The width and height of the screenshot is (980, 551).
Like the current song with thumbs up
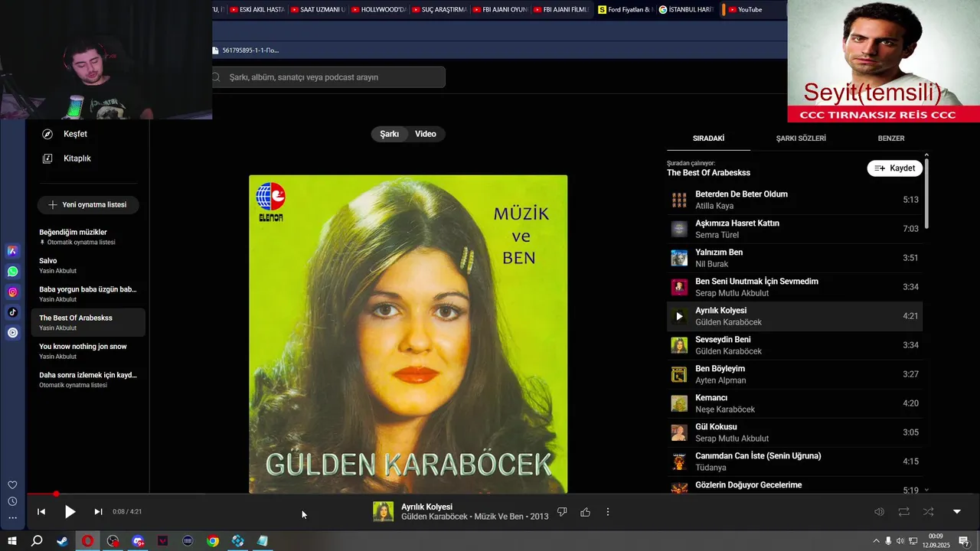pos(586,512)
